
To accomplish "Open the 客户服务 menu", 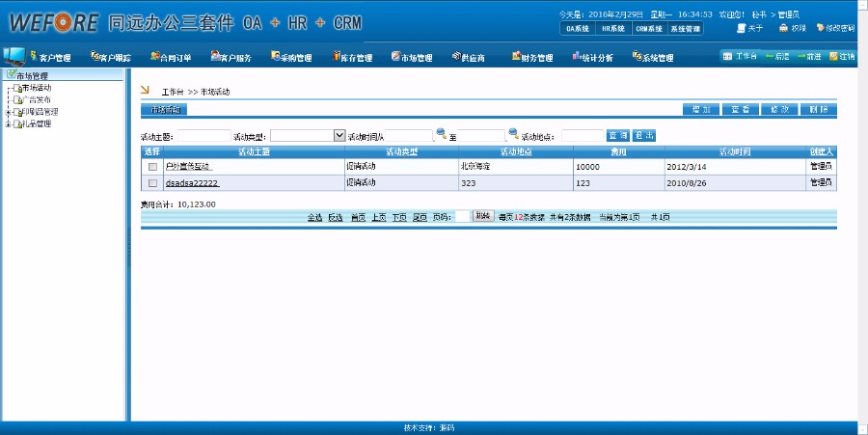I will click(231, 57).
